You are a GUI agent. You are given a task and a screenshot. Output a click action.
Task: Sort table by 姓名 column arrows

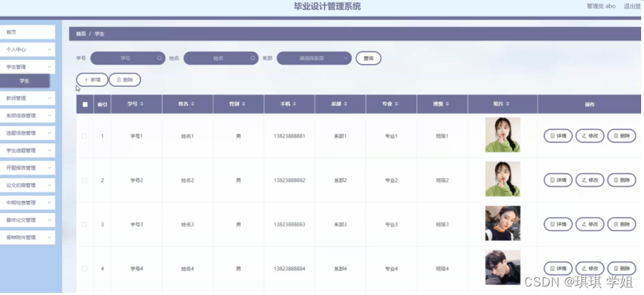click(x=193, y=104)
